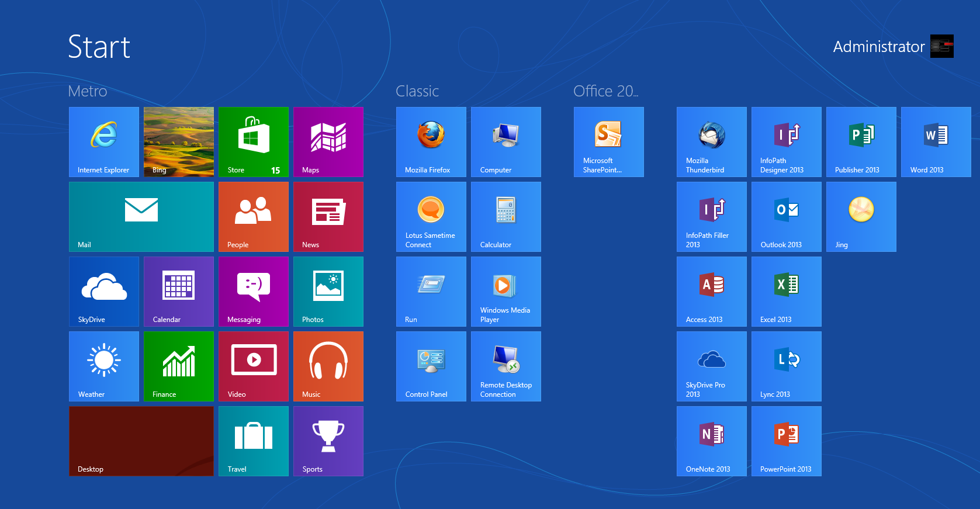
Task: Open the Mail tile
Action: 141,217
